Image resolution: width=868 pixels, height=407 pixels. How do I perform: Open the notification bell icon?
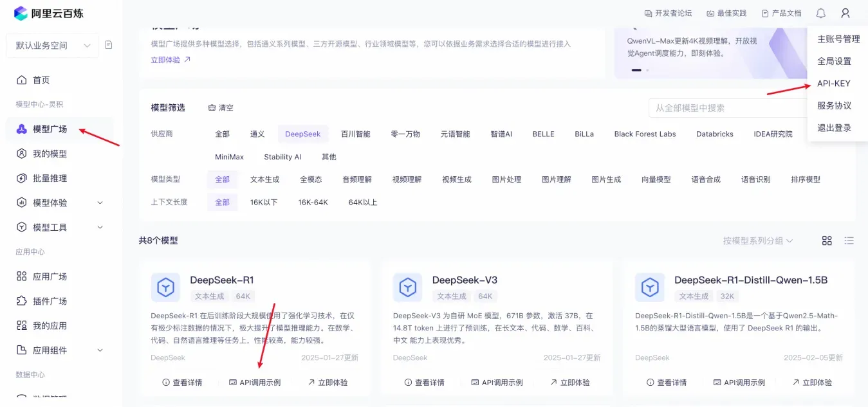(820, 13)
